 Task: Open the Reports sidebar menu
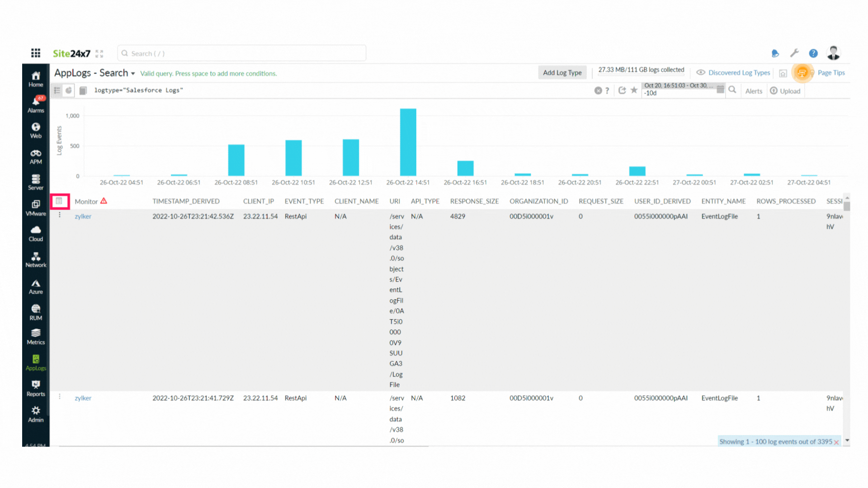click(x=36, y=388)
